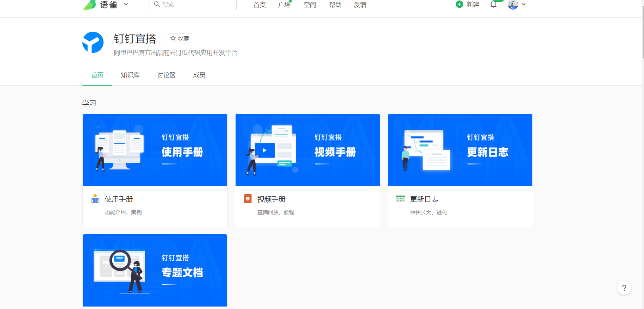
Task: Open the question mark help button
Action: pyautogui.click(x=624, y=288)
